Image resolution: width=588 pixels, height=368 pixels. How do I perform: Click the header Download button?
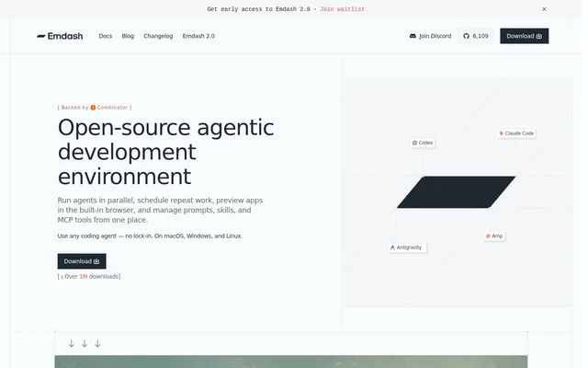(525, 36)
